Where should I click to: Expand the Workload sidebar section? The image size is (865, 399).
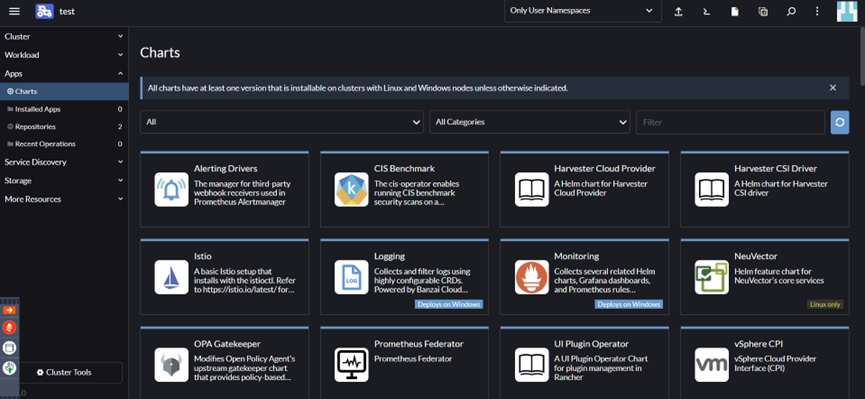click(x=64, y=55)
